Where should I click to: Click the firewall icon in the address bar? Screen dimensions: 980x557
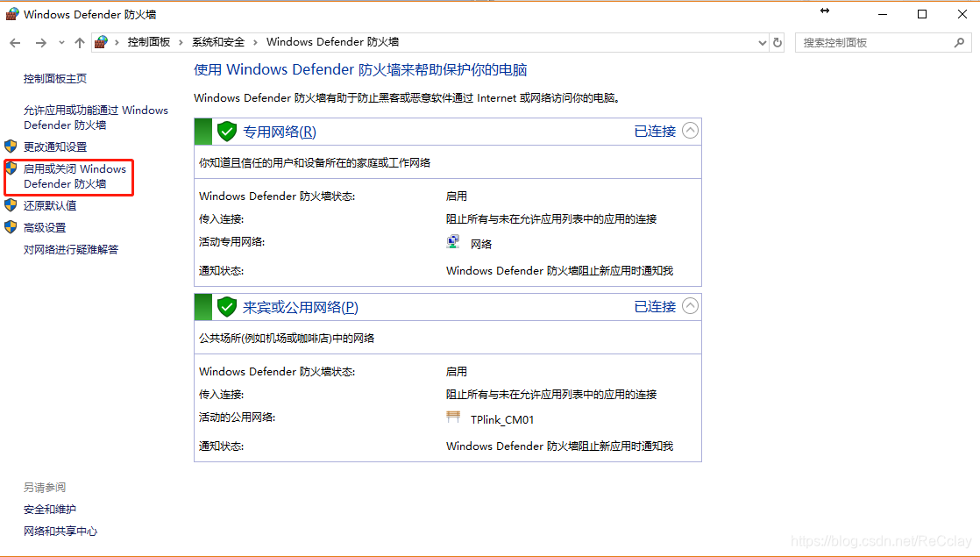(x=101, y=42)
